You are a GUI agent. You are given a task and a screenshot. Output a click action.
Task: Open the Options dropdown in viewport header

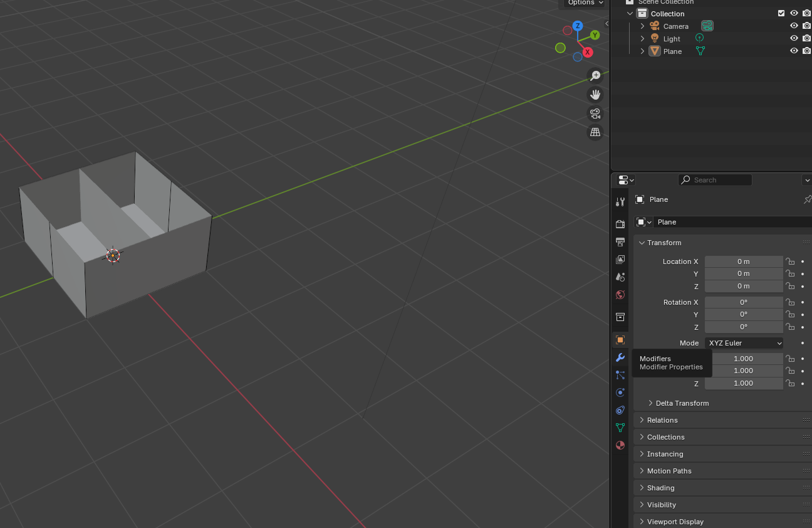(585, 3)
